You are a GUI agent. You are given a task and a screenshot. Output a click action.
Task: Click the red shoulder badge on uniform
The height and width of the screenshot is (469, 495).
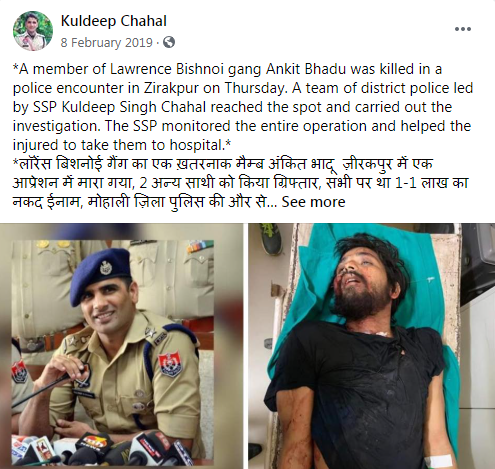pyautogui.click(x=170, y=364)
